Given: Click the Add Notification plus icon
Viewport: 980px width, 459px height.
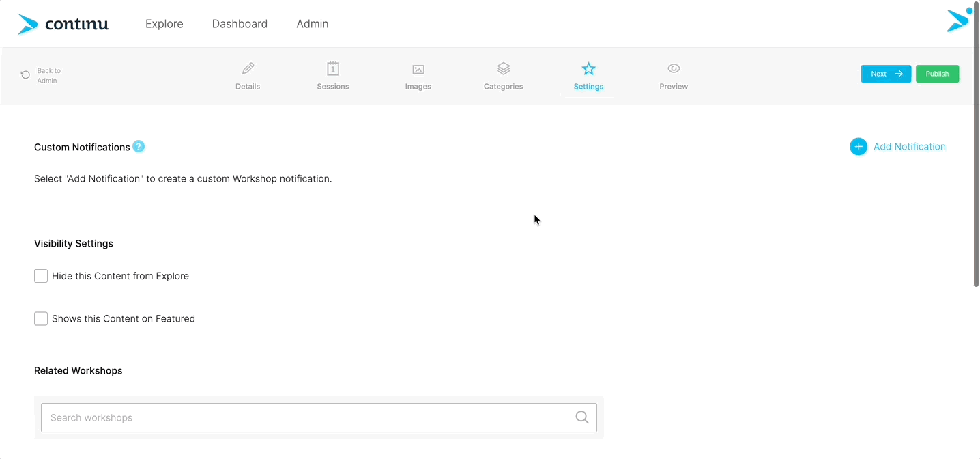Looking at the screenshot, I should click(x=859, y=146).
